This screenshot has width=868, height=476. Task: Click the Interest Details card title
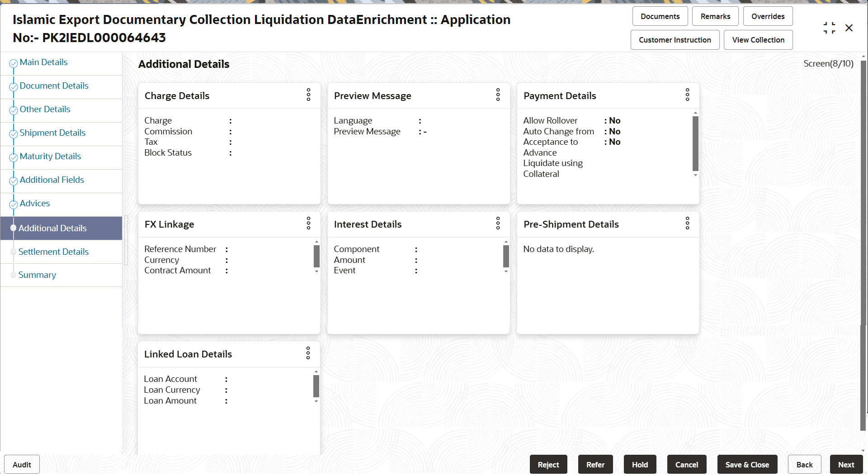pyautogui.click(x=368, y=224)
